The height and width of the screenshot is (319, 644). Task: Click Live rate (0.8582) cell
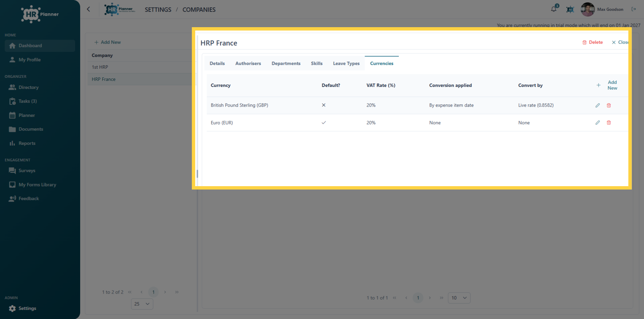[x=536, y=105]
